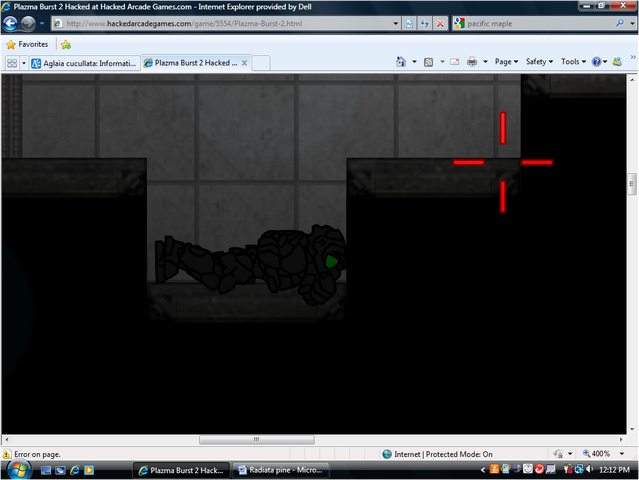Click the Quick Tabs grid icon

click(12, 63)
